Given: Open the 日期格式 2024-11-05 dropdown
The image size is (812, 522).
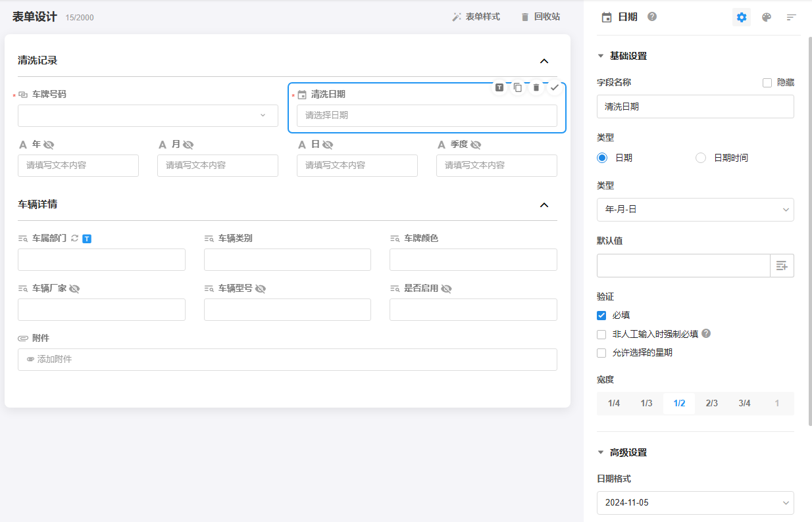Looking at the screenshot, I should click(x=695, y=503).
